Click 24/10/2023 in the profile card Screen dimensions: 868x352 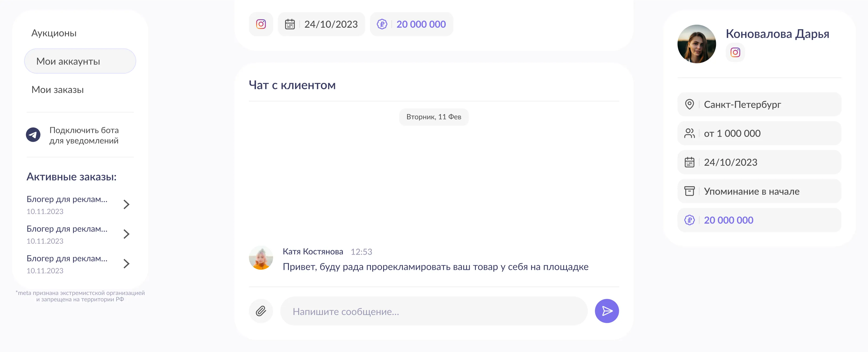coord(759,163)
